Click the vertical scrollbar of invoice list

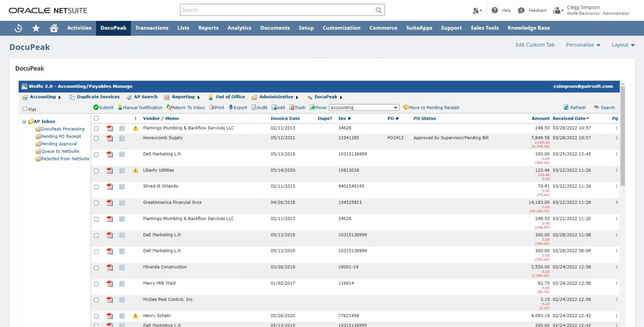[623, 136]
